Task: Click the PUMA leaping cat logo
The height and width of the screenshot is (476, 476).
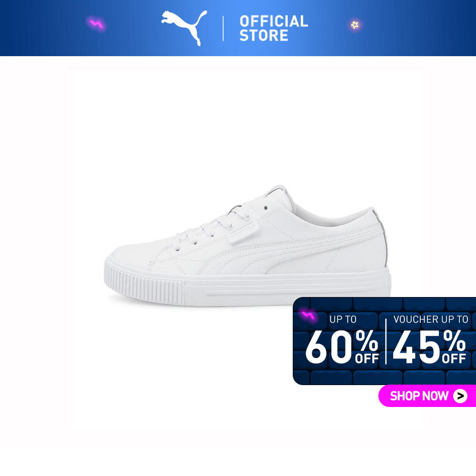Action: click(x=184, y=28)
